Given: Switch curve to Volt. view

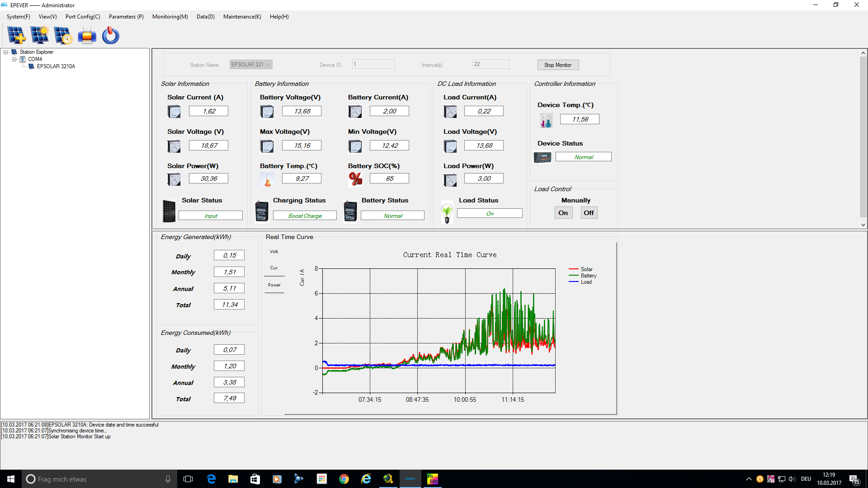Looking at the screenshot, I should click(274, 252).
